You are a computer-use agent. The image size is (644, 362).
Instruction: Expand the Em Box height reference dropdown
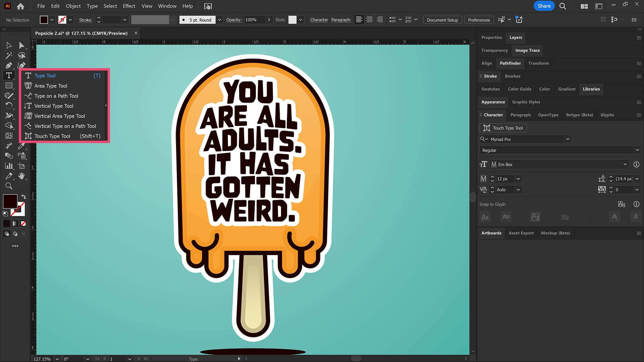[625, 164]
